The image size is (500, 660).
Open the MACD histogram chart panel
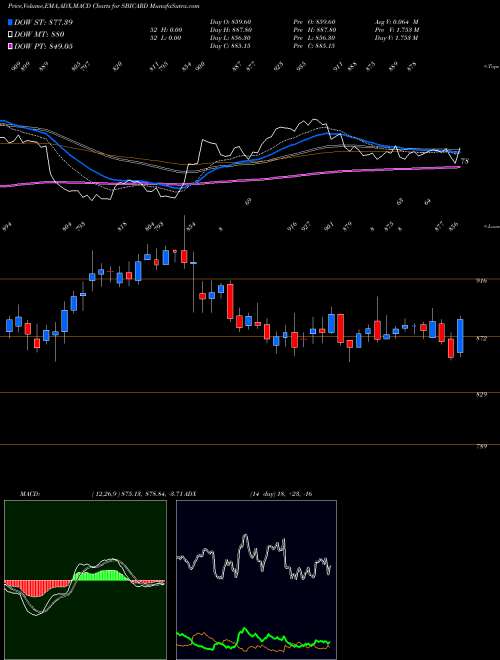click(x=85, y=580)
